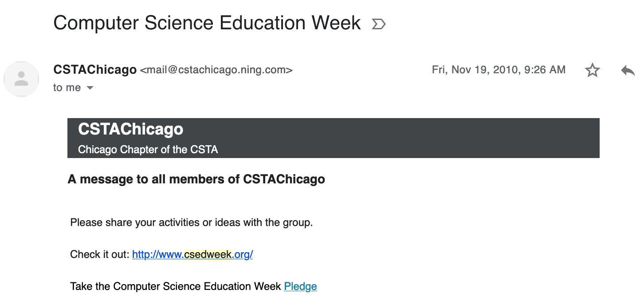
Task: Click the highlighted 'csedweek' word in URL
Action: coord(208,254)
